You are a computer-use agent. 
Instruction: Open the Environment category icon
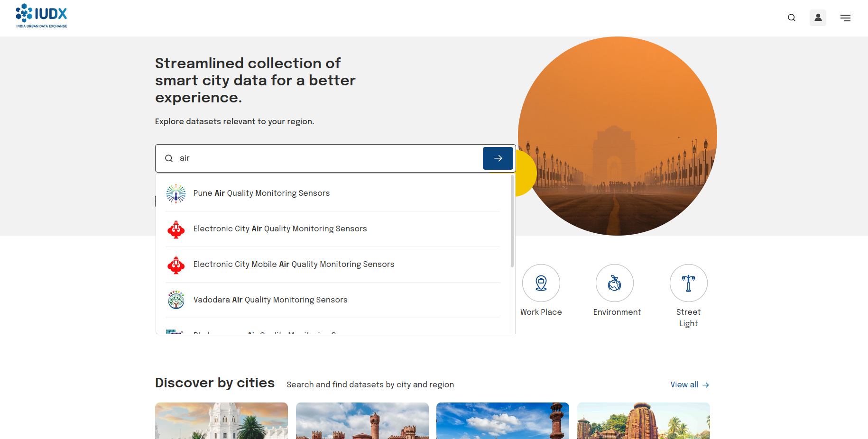tap(614, 283)
